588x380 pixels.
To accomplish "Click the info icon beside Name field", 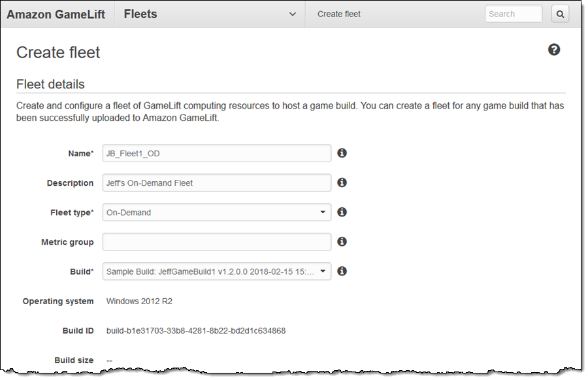I will [342, 153].
